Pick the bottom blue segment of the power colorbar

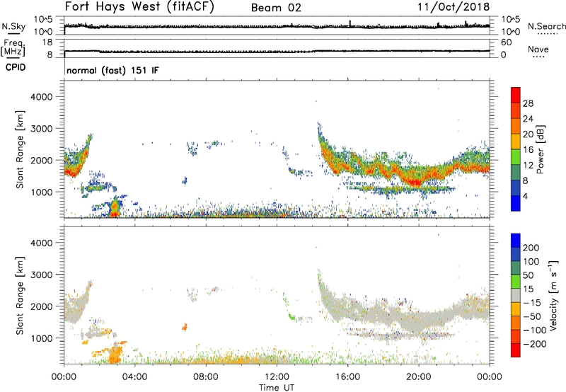[516, 203]
